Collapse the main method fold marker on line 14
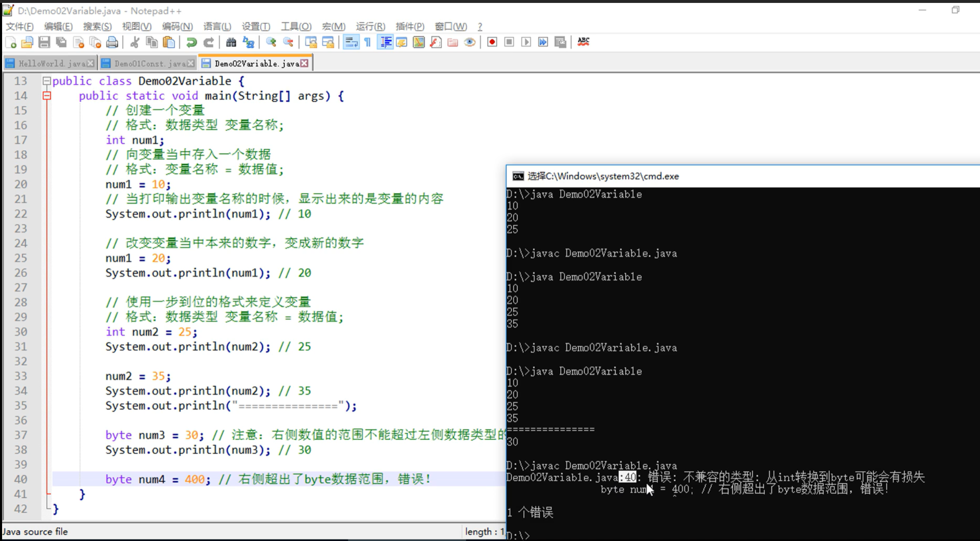The height and width of the screenshot is (541, 980). (47, 96)
